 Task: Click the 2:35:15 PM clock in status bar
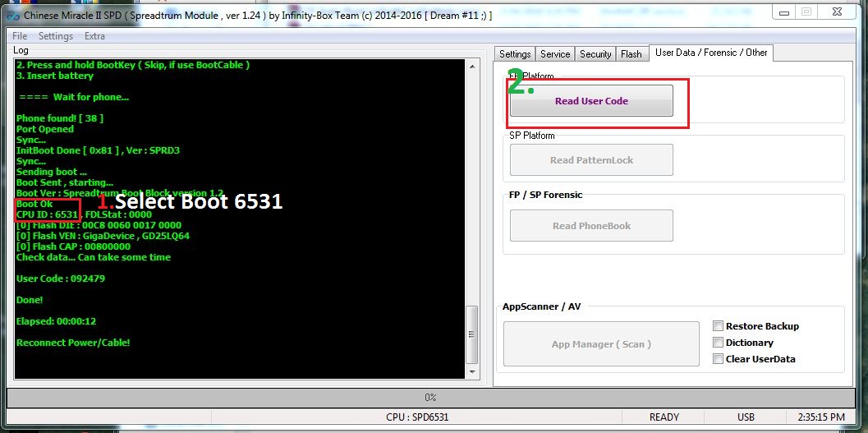[x=821, y=417]
